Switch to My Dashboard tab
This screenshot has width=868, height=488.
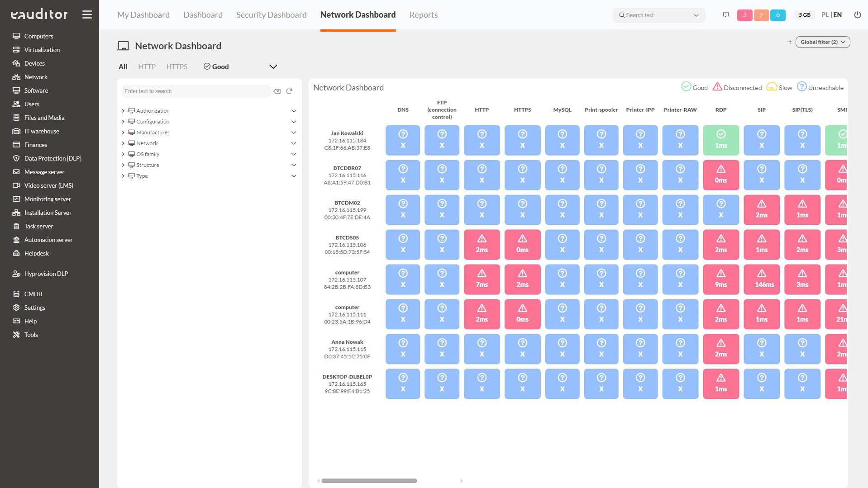[143, 15]
